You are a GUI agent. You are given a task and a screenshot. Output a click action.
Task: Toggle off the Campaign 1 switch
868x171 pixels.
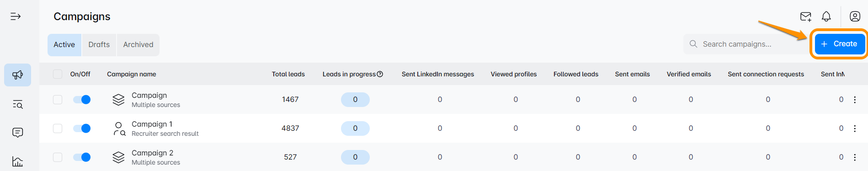coord(82,128)
